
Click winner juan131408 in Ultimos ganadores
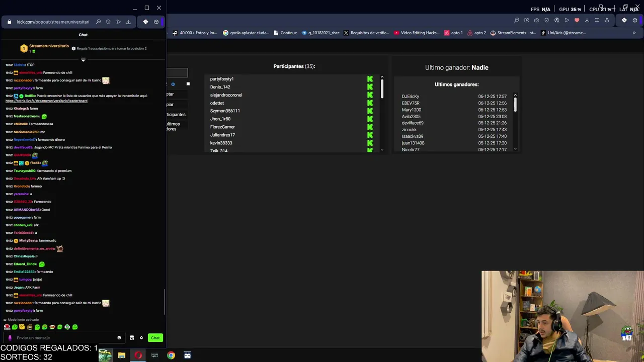(413, 143)
